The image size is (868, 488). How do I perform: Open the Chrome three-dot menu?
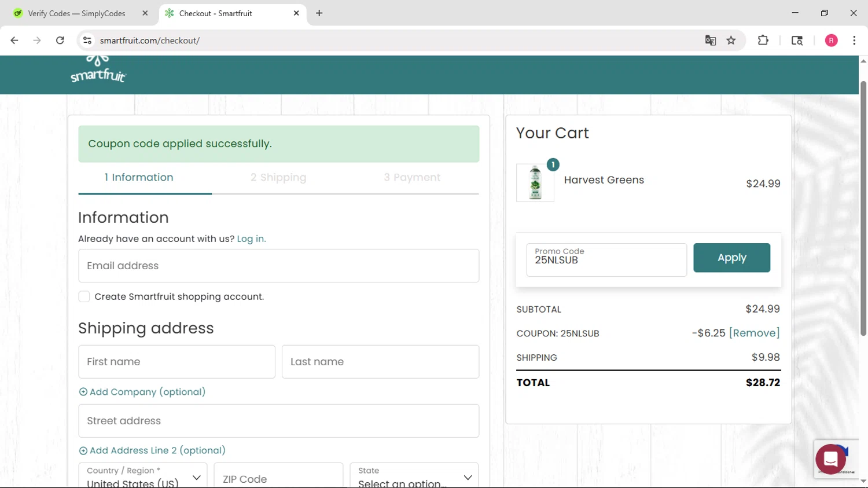click(x=854, y=41)
